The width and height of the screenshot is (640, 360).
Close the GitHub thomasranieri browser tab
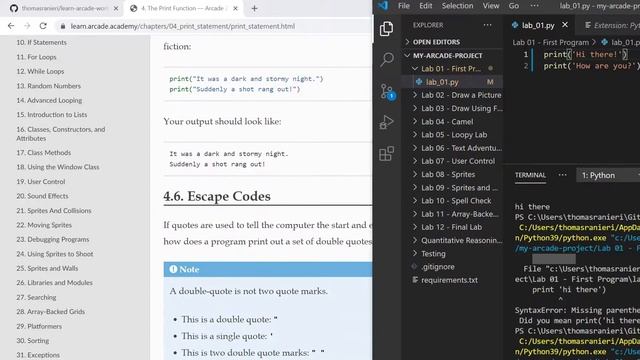pos(116,8)
